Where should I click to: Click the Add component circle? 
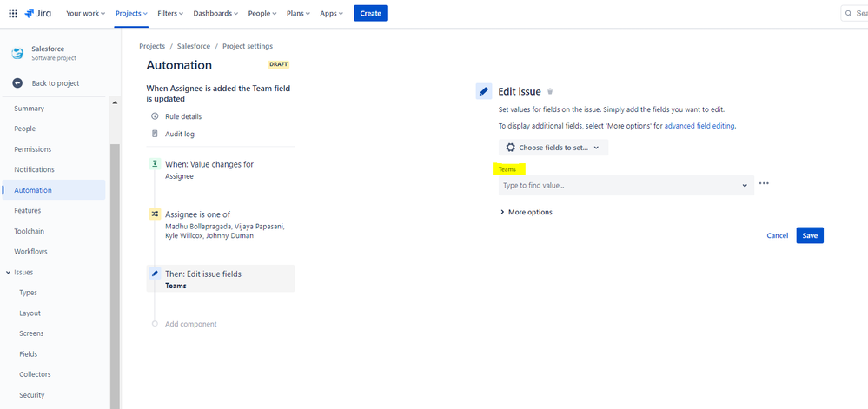click(155, 324)
